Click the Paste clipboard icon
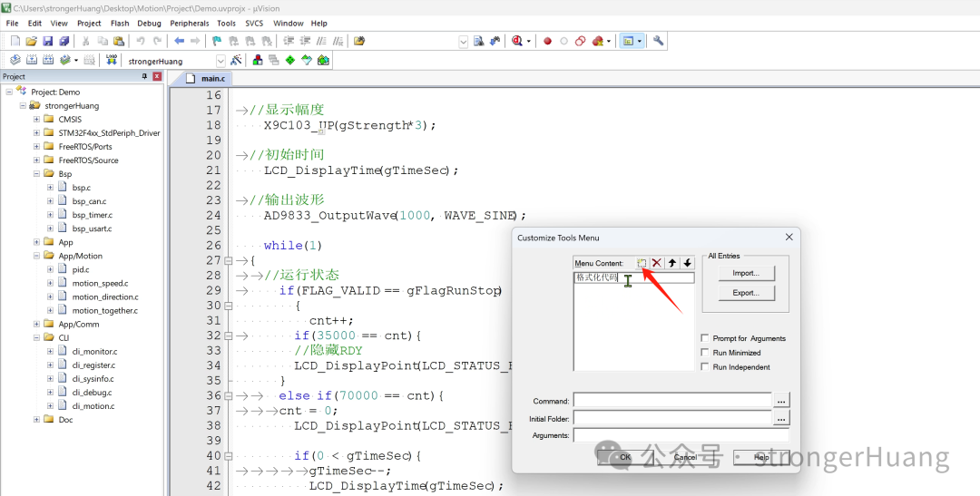Image resolution: width=980 pixels, height=496 pixels. [119, 41]
